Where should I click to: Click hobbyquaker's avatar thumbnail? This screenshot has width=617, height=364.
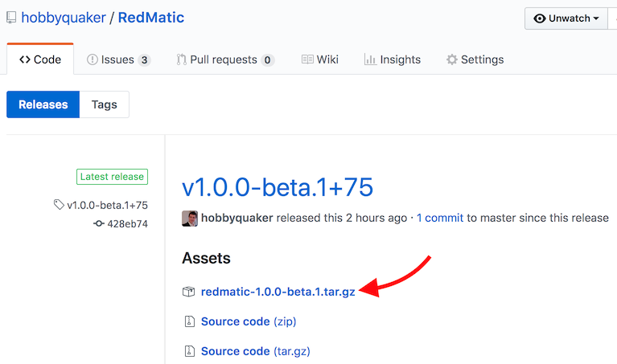(190, 219)
